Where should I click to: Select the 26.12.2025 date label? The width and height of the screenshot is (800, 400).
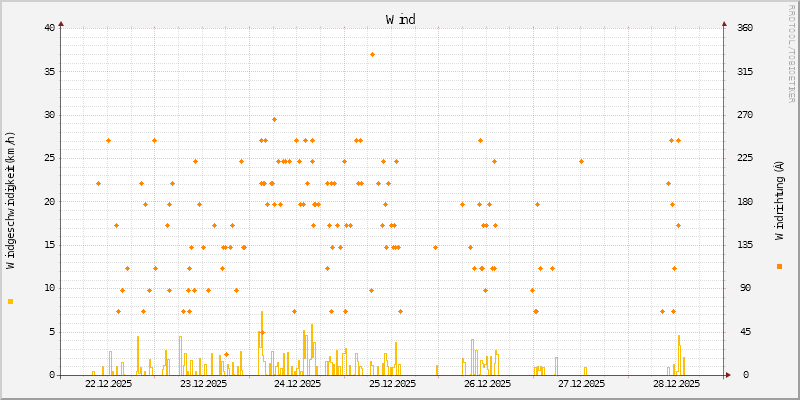pos(486,384)
